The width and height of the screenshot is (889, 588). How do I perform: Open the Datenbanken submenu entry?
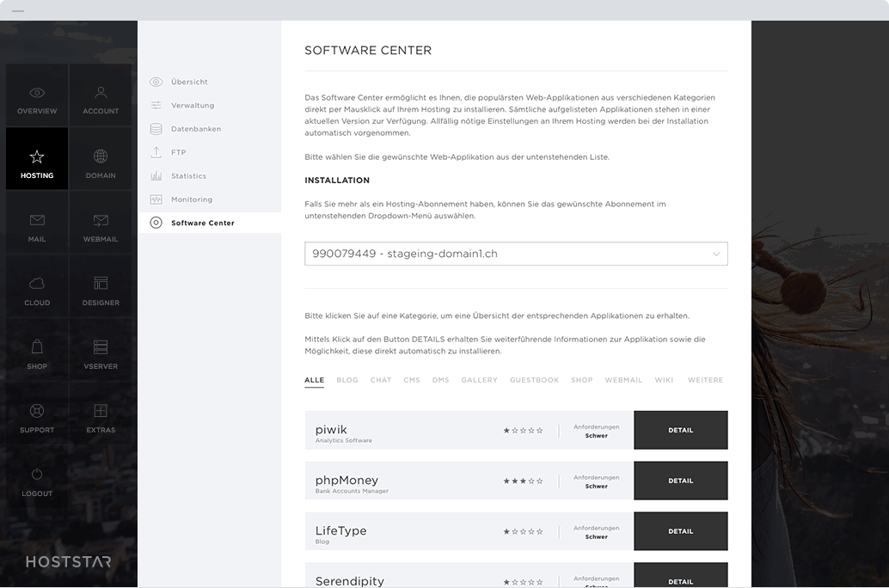(196, 129)
